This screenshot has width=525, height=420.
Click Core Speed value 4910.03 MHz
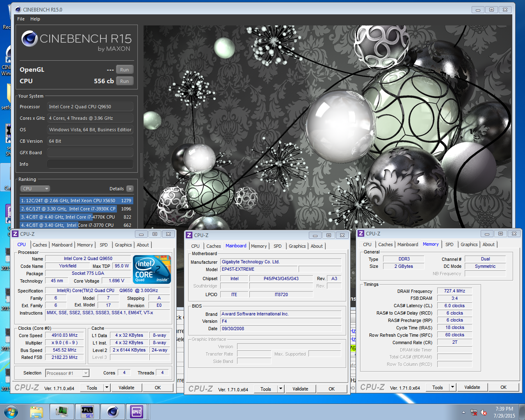64,336
